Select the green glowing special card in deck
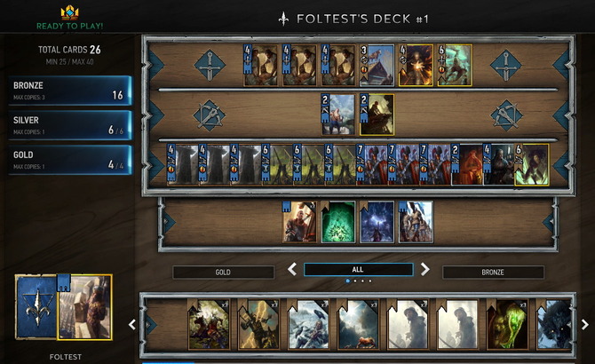The width and height of the screenshot is (595, 364). [x=338, y=222]
